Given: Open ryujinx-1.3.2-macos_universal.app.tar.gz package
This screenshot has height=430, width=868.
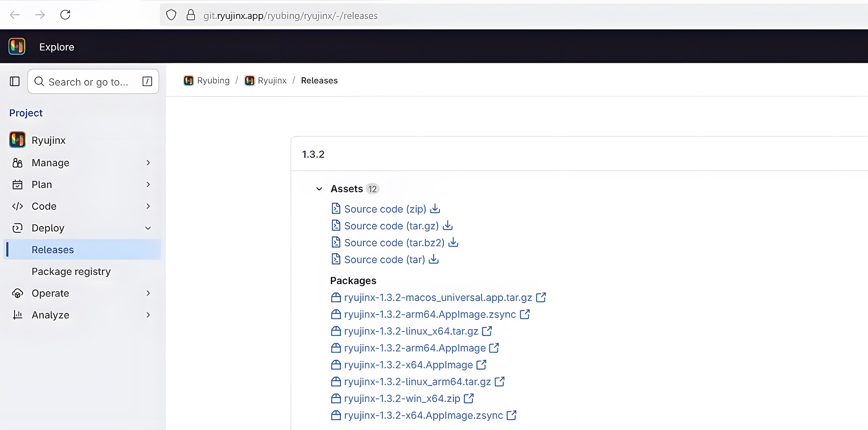Looking at the screenshot, I should pyautogui.click(x=438, y=298).
